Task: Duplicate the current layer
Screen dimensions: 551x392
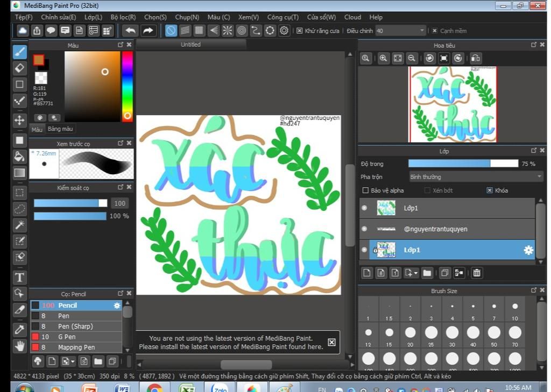Action: [444, 273]
